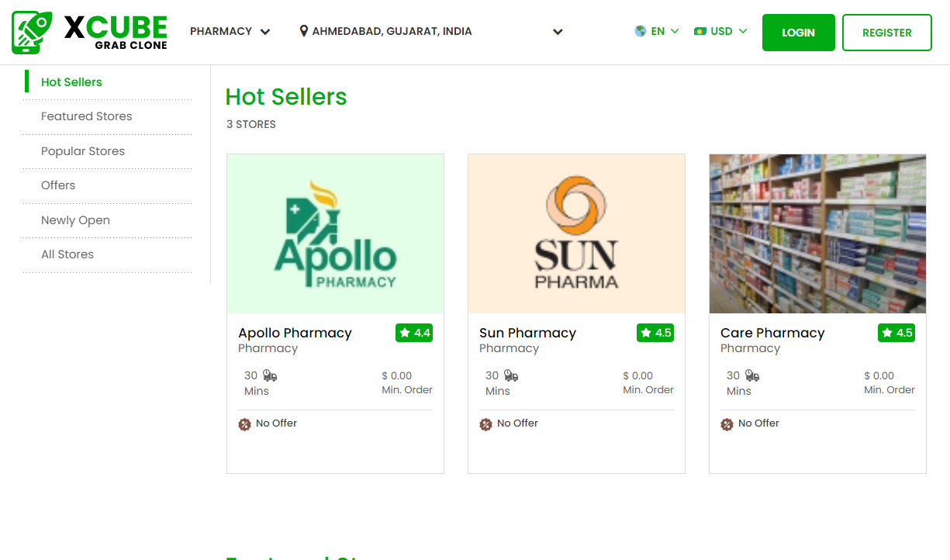Click the Care Pharmacy shelf image
The image size is (950, 560).
click(817, 233)
